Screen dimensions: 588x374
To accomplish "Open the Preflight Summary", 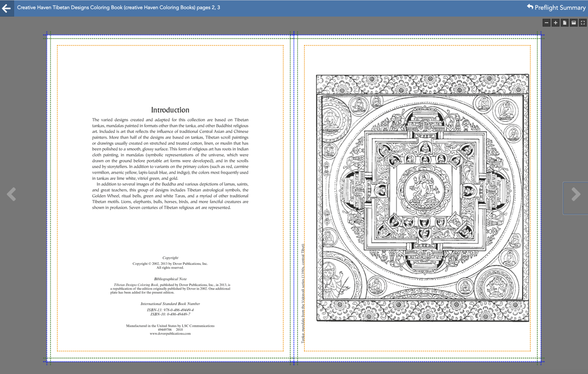I will pyautogui.click(x=556, y=8).
